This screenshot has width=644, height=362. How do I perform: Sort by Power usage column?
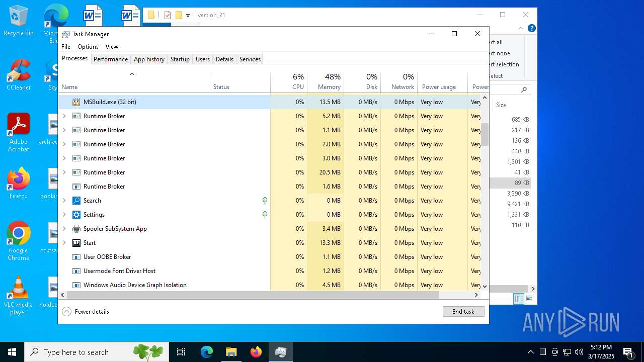coord(443,83)
